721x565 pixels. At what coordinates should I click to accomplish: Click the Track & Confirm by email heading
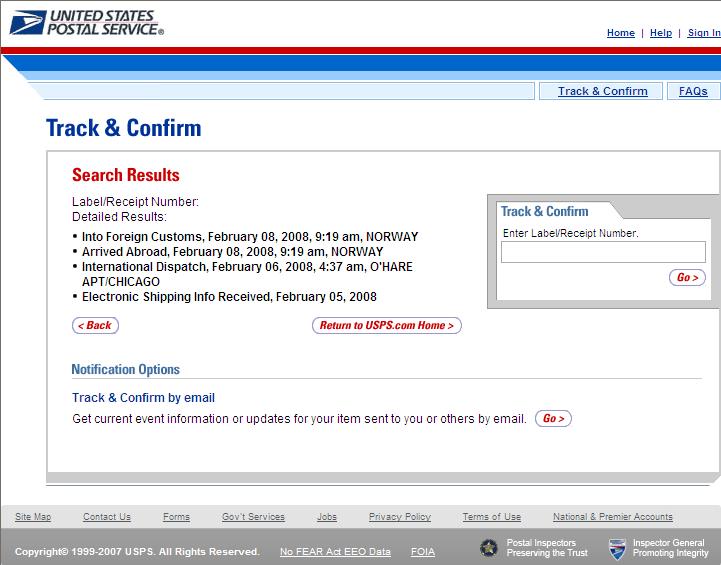143,398
